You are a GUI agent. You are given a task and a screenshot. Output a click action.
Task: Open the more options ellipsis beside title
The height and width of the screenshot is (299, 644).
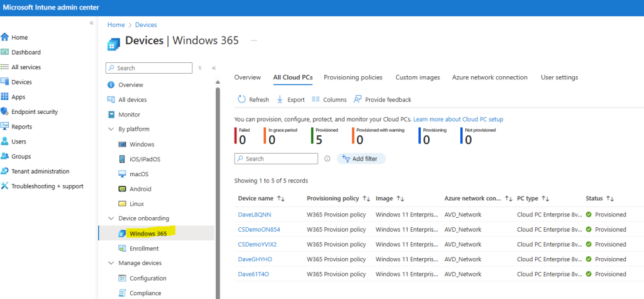tap(254, 40)
